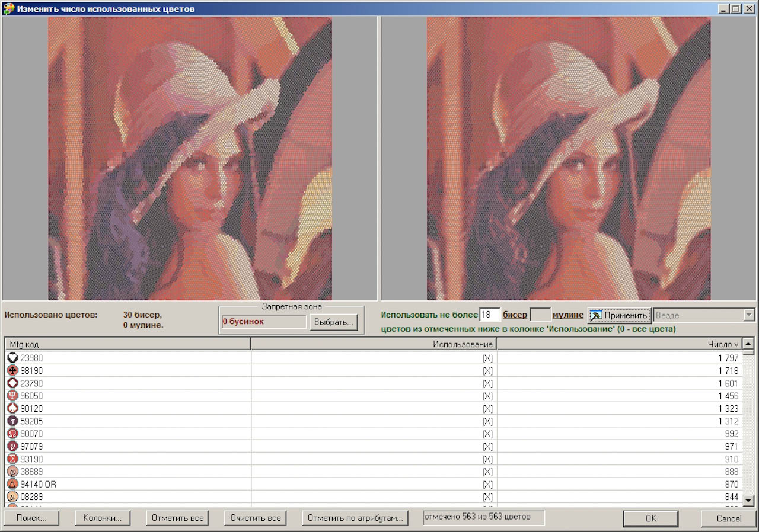Toggle the [X] usage mark for 08289
759x532 pixels.
coord(487,498)
